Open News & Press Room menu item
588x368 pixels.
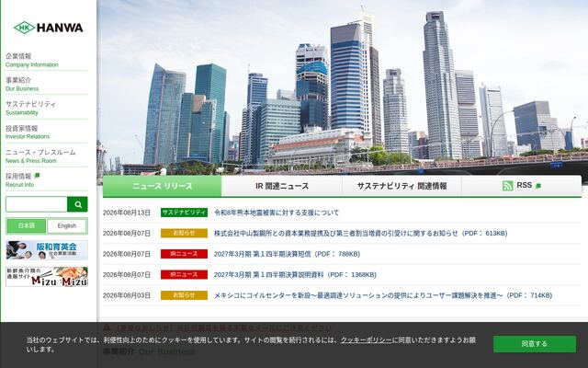47,156
